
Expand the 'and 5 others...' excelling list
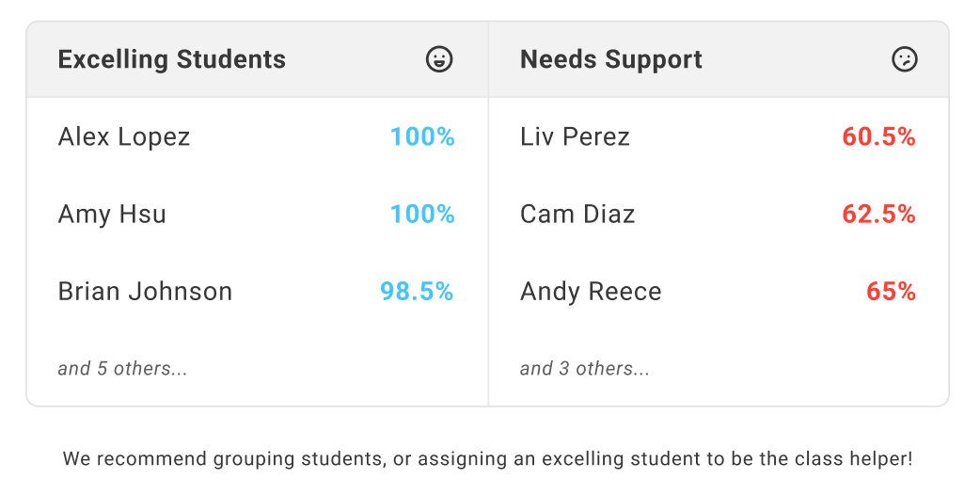pyautogui.click(x=123, y=369)
